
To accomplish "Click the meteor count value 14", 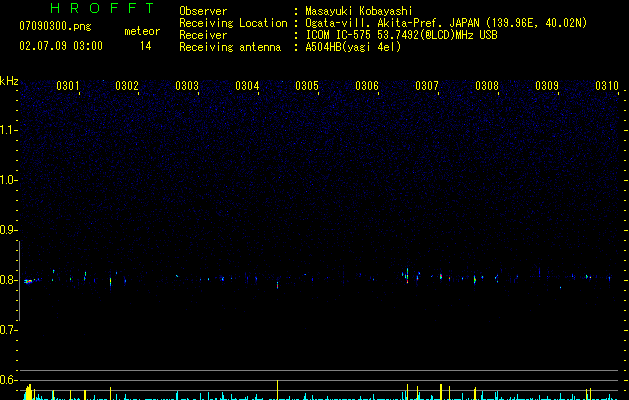I will pos(145,46).
